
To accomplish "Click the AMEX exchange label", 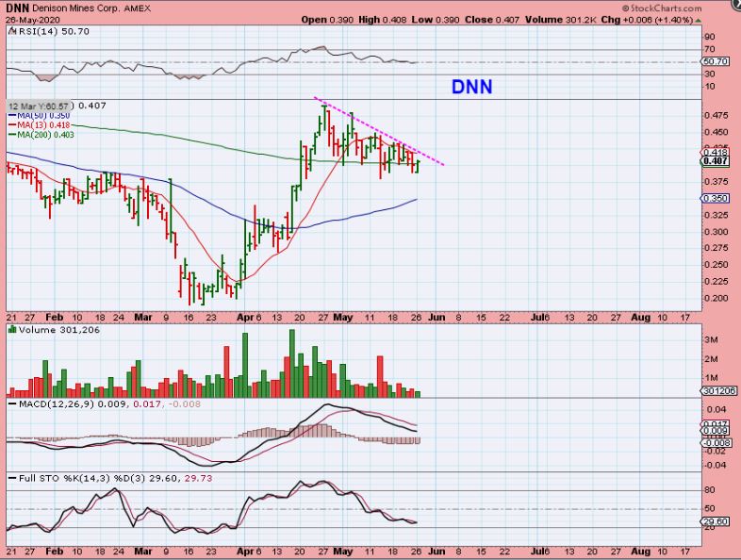I will [x=138, y=8].
